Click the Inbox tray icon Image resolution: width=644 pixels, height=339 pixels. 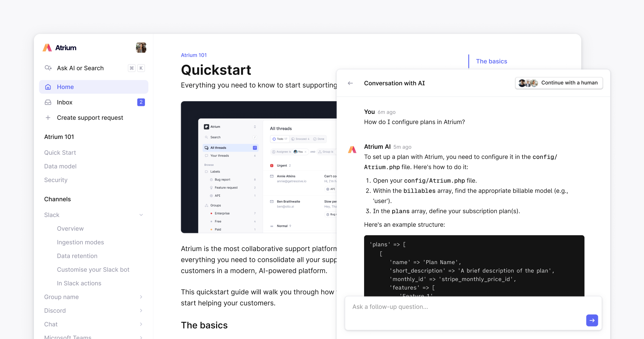[48, 102]
